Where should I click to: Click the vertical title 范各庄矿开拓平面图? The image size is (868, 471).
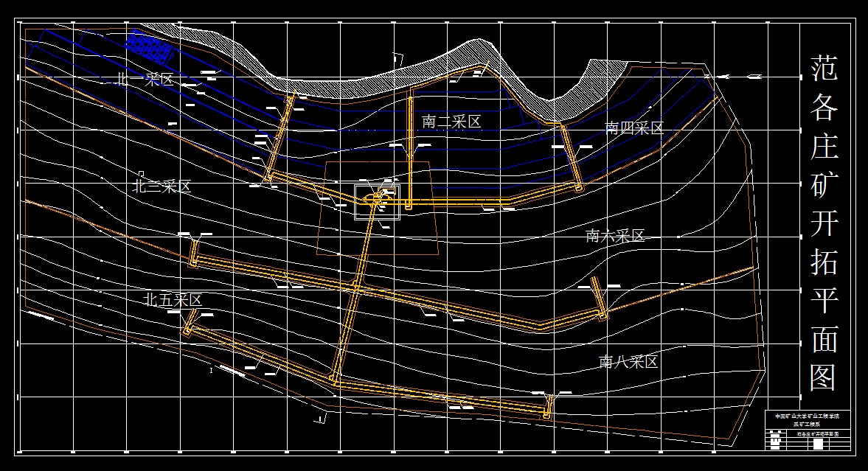824,223
